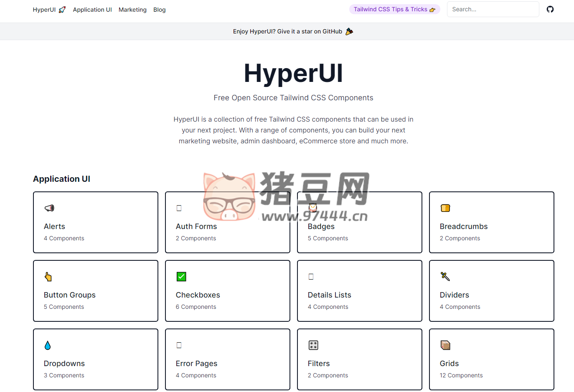Click the dice icon on the Filters card
Viewport: 574px width, 392px height.
[313, 345]
